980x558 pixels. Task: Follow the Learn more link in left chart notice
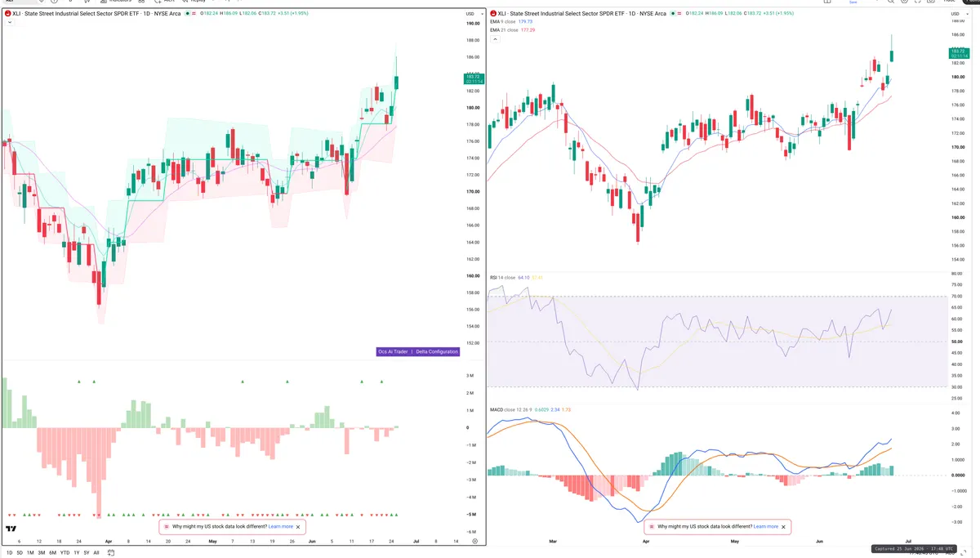(x=280, y=526)
